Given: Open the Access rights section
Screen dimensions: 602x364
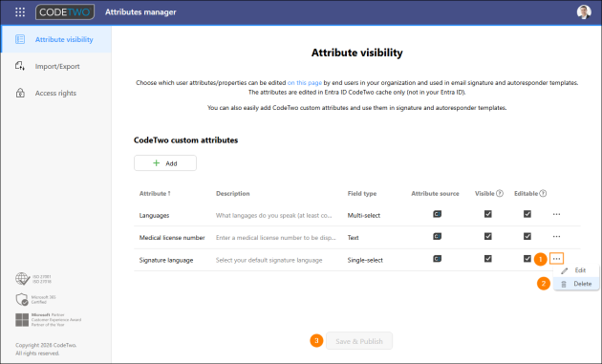Looking at the screenshot, I should (x=56, y=93).
